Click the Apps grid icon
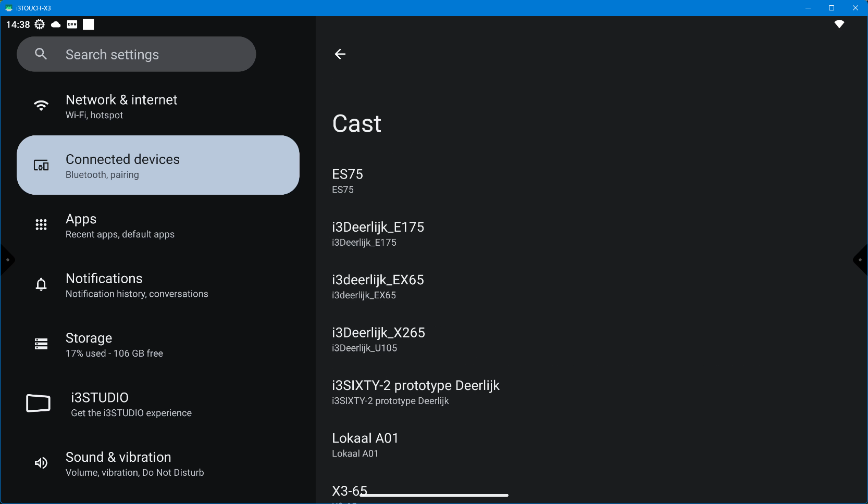 pos(41,225)
